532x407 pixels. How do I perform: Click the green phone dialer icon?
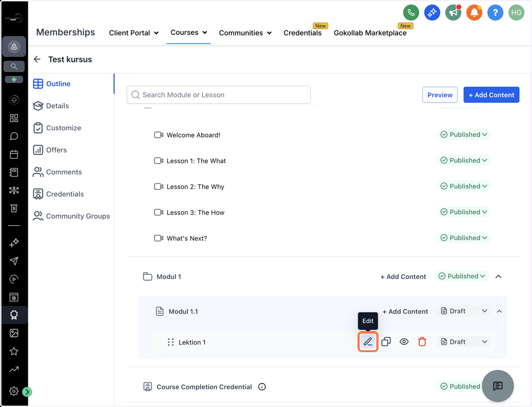pyautogui.click(x=411, y=13)
